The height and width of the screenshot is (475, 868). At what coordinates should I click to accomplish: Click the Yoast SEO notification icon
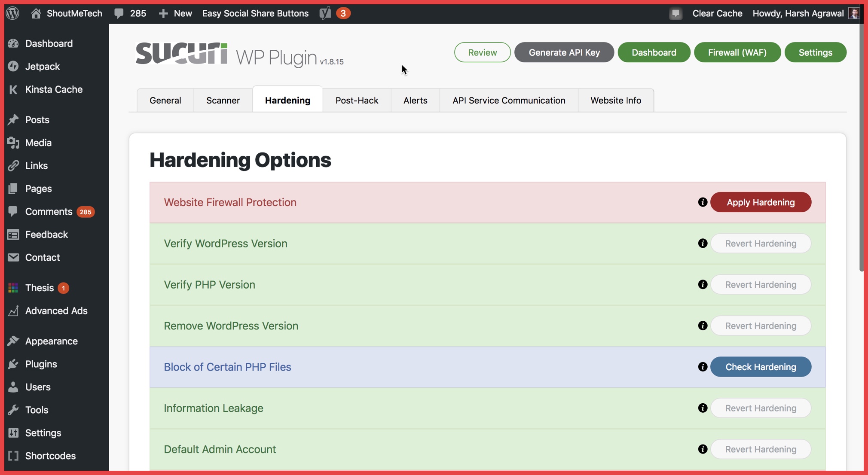[x=326, y=13]
